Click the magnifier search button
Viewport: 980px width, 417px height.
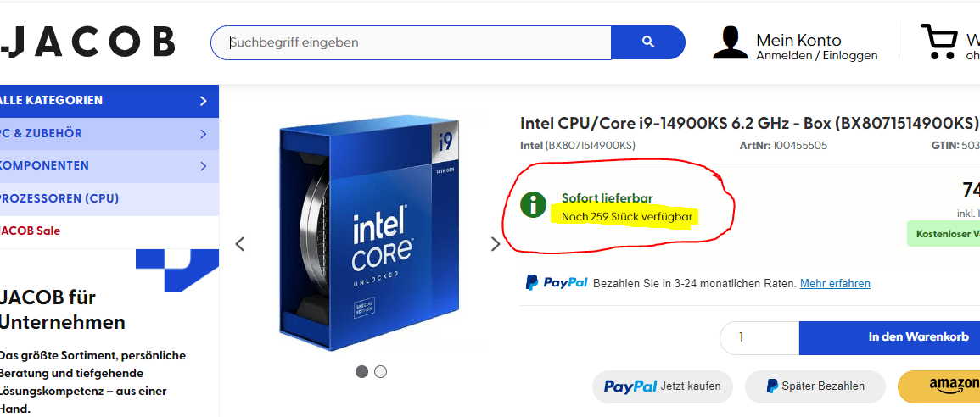tap(648, 42)
